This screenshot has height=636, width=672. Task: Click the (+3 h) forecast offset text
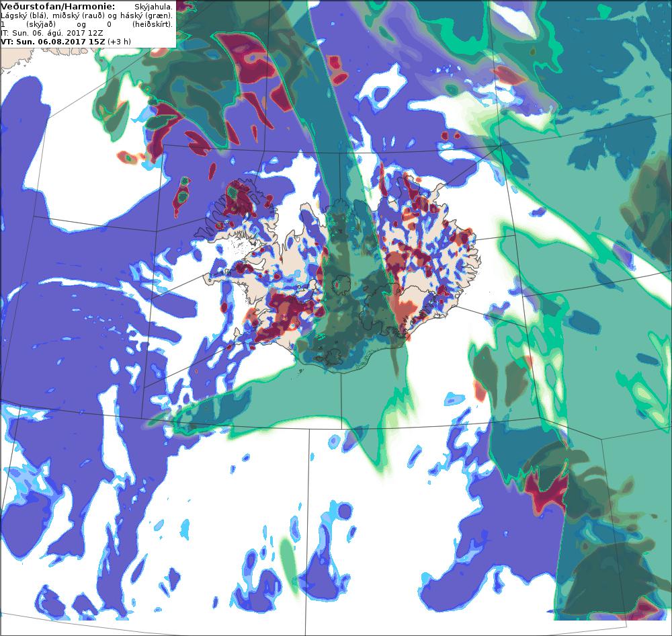click(119, 42)
